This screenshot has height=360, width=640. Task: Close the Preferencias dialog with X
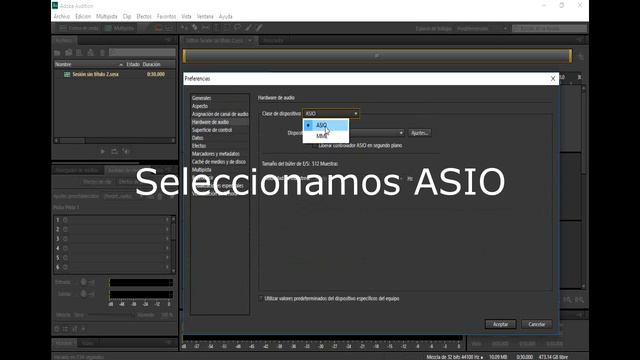coord(553,78)
